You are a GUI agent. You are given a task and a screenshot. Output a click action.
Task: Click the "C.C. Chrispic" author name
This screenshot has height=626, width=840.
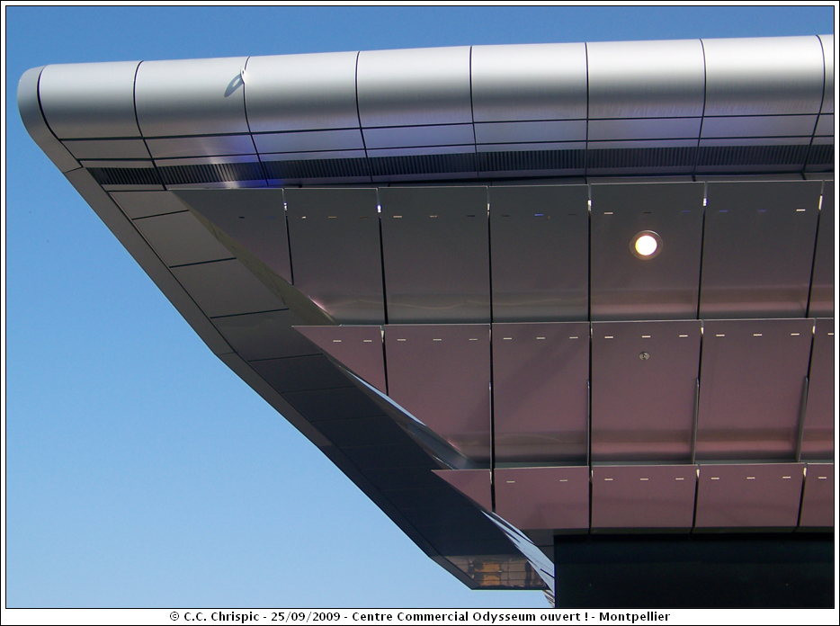point(217,617)
